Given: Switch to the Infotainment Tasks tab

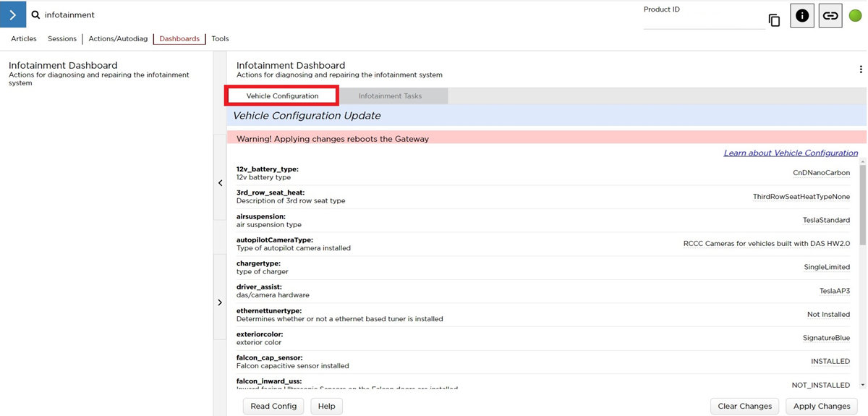Looking at the screenshot, I should [x=390, y=96].
